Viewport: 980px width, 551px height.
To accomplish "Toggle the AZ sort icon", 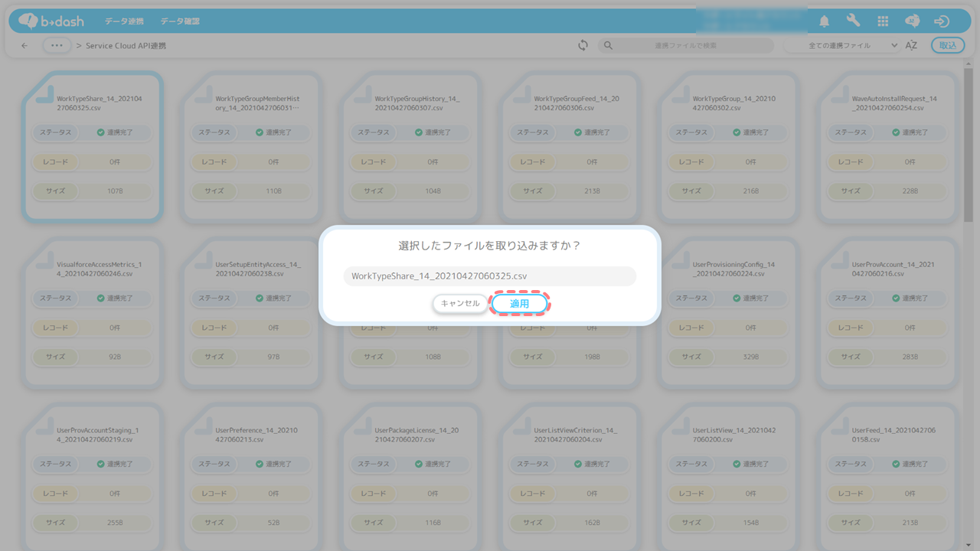I will [911, 46].
